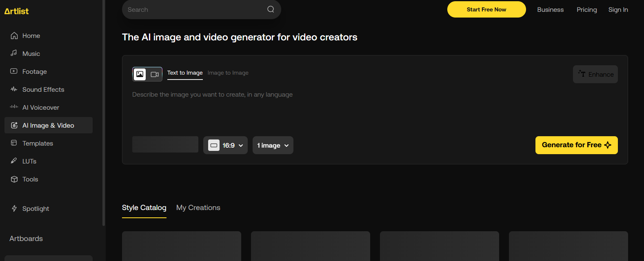This screenshot has width=644, height=261.
Task: Click the LUTs brush icon in sidebar
Action: tap(14, 161)
